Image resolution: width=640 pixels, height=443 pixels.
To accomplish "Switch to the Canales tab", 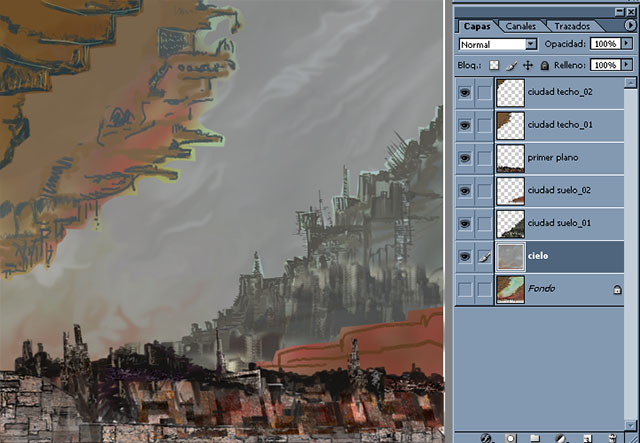I will 520,27.
